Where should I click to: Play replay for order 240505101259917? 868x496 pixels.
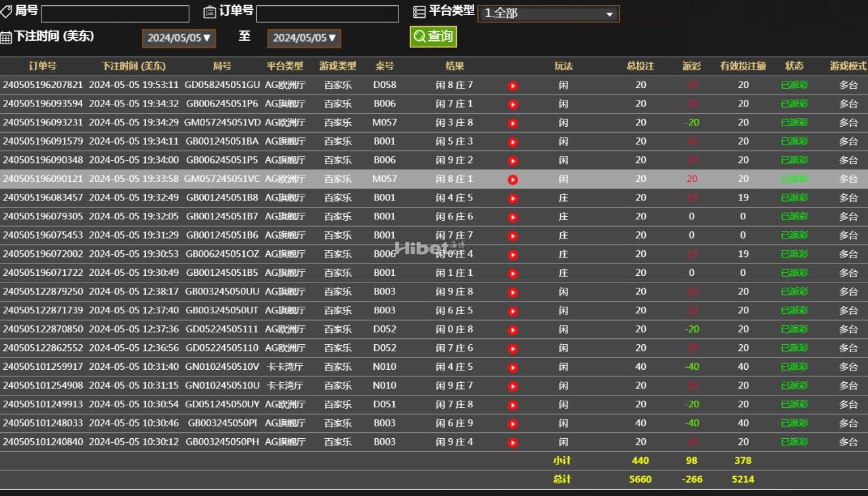pyautogui.click(x=513, y=368)
